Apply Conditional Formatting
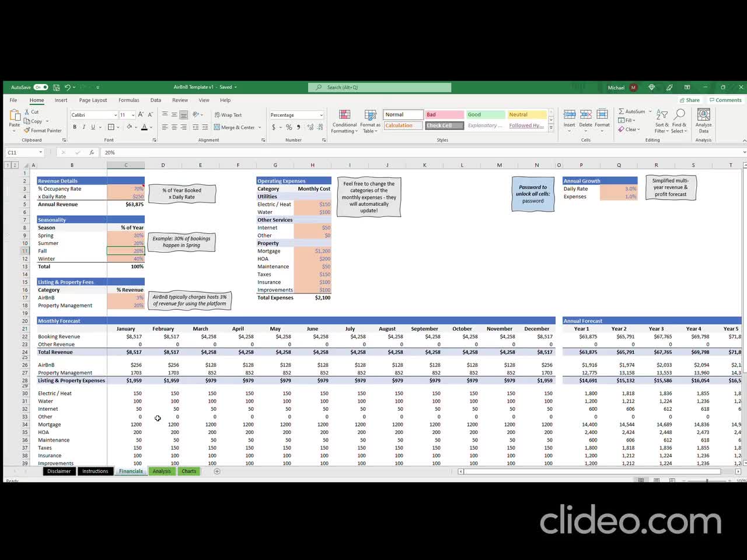 point(344,120)
